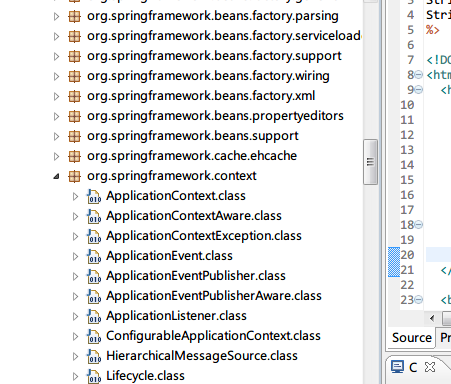Image resolution: width=451 pixels, height=384 pixels.
Task: Click the org.springframework.cache.ehcache package icon
Action: 74,156
